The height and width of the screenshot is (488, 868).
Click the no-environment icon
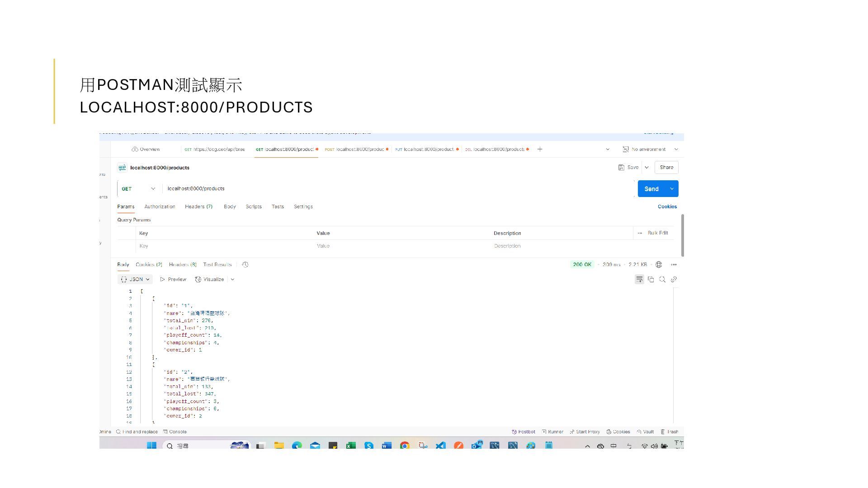[626, 149]
